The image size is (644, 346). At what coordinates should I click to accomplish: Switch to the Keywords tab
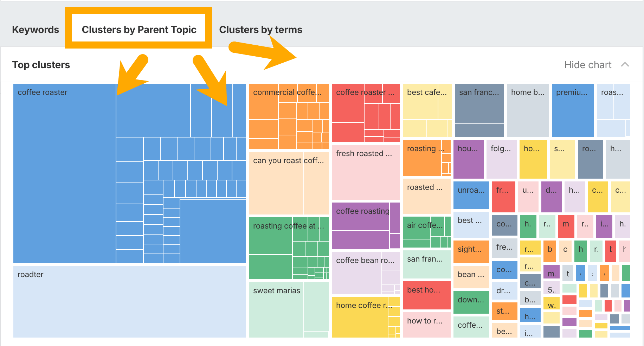(36, 30)
